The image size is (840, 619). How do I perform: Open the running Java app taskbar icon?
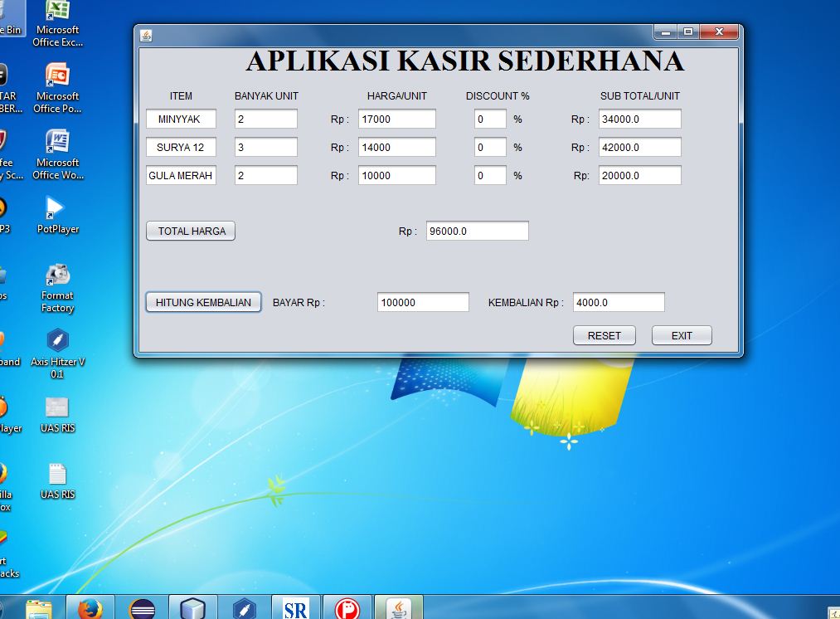398,607
